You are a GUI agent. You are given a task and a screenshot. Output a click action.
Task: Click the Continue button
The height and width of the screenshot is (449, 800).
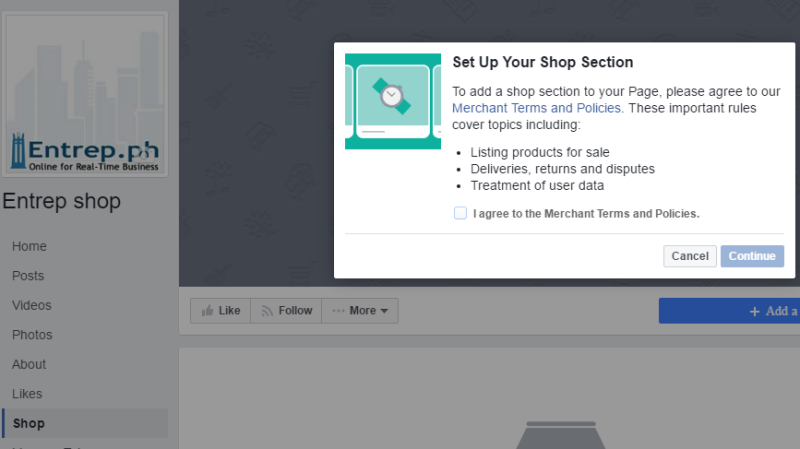752,256
